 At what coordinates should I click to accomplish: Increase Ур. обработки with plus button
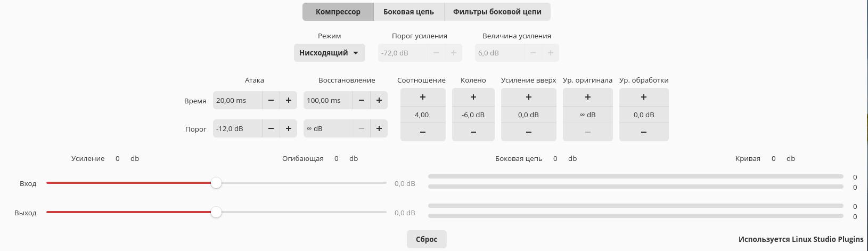point(644,97)
